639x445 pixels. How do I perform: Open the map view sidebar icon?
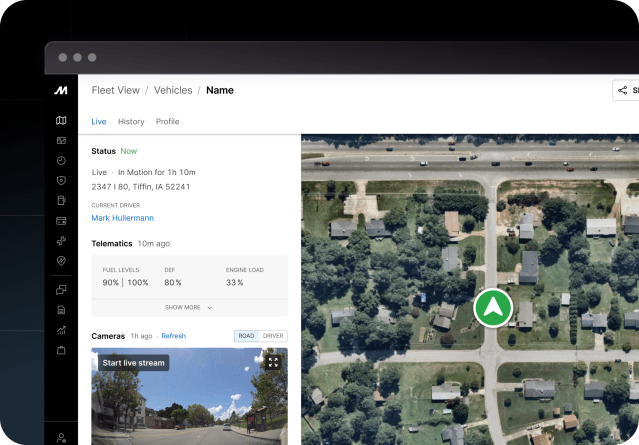[61, 121]
